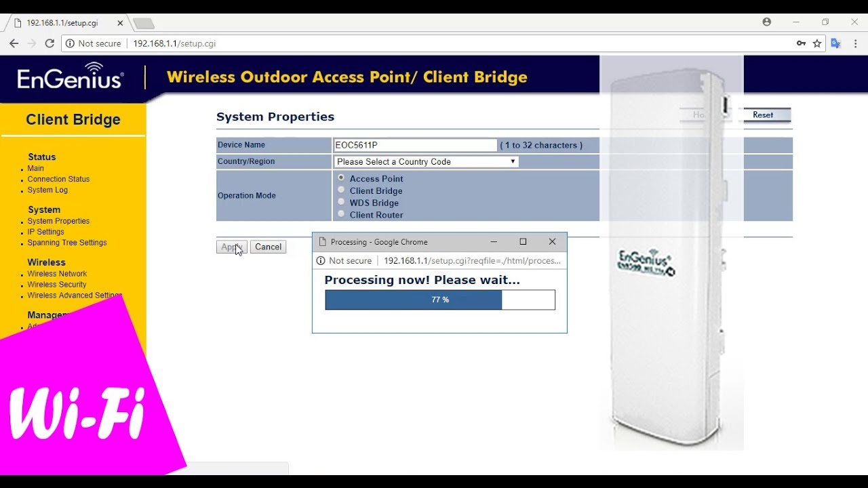Screen dimensions: 868x488
Task: Click the Device Name label
Action: [x=241, y=145]
